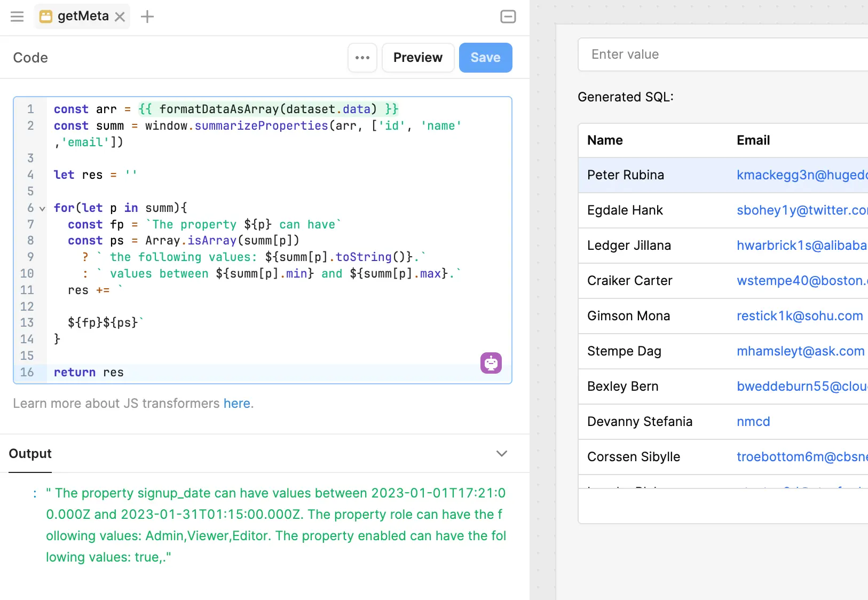
Task: Minimize the editor panel icon
Action: click(x=508, y=17)
